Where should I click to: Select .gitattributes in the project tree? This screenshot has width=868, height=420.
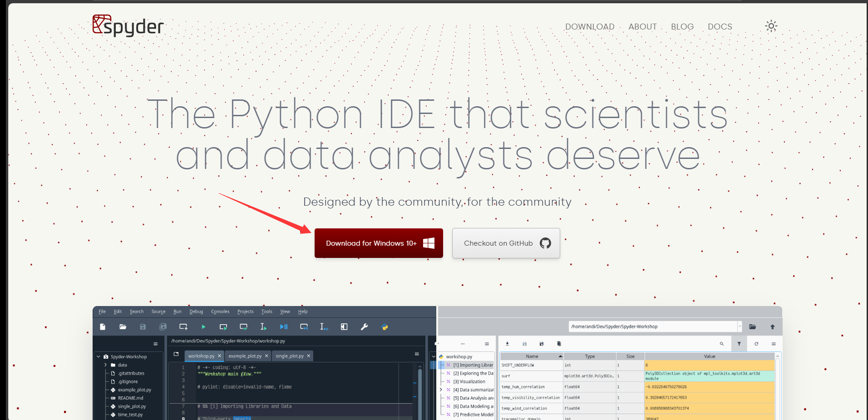(x=131, y=373)
